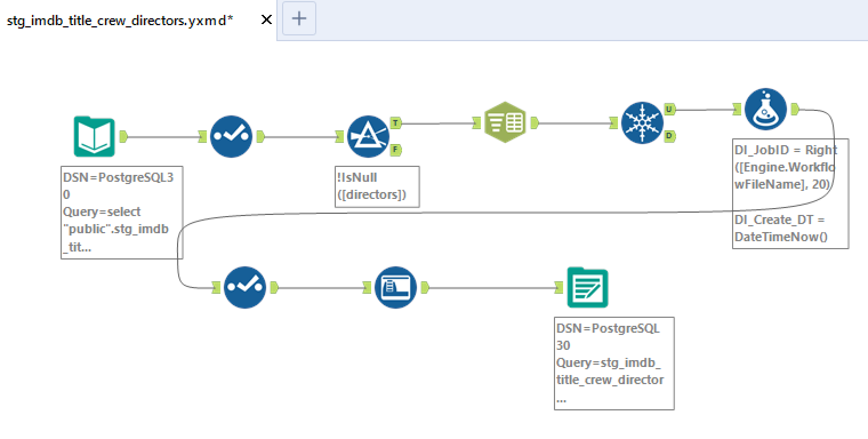Screen dimensions: 868x439
Task: Click the Input Data tool's output anchor
Action: pyautogui.click(x=123, y=137)
